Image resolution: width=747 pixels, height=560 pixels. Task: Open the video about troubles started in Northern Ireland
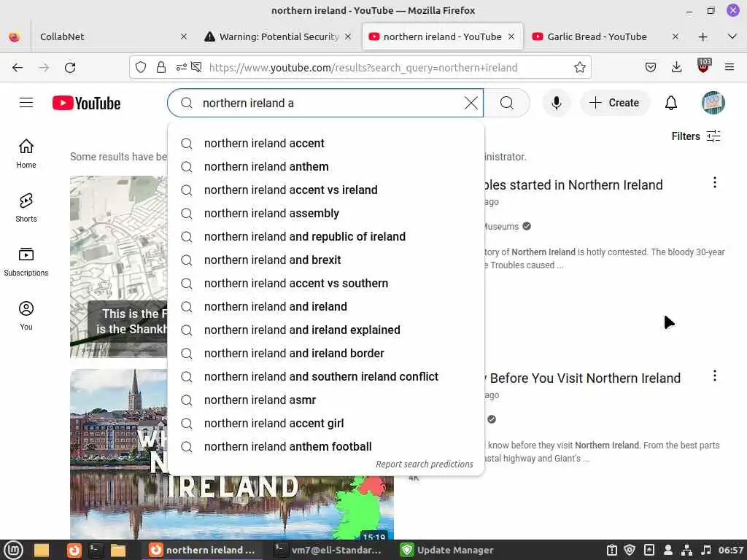[574, 184]
